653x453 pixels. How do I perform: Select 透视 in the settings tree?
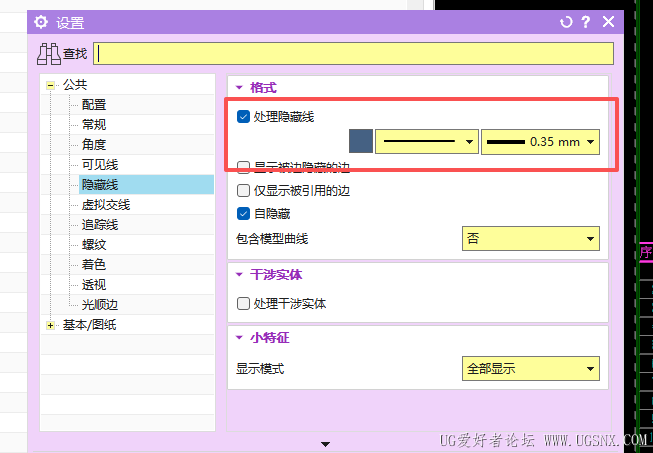pos(94,284)
